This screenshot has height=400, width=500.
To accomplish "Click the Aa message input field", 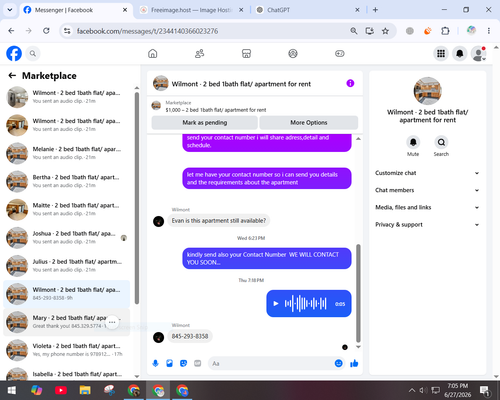I will click(272, 363).
